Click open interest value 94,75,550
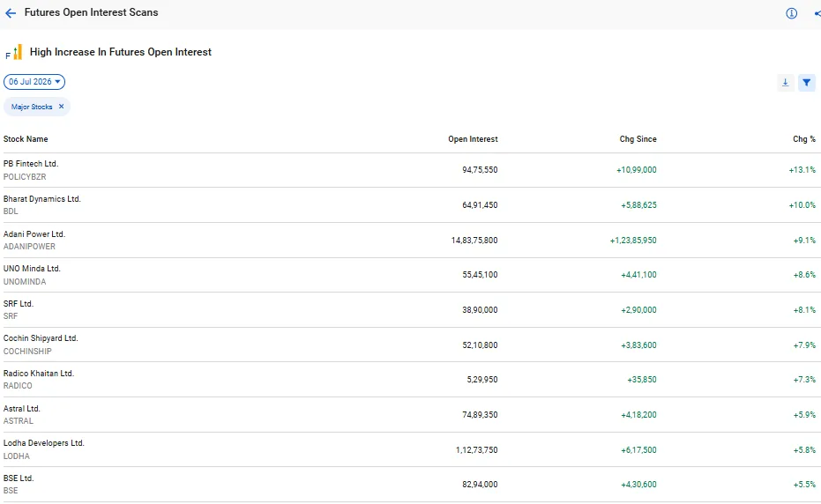This screenshot has height=504, width=821. (480, 170)
